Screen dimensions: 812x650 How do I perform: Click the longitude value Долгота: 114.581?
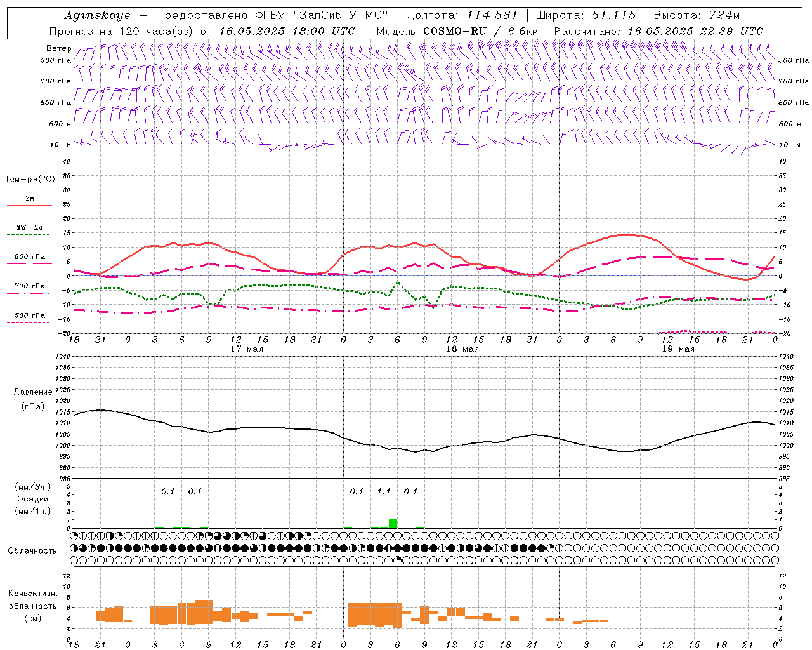click(x=462, y=15)
